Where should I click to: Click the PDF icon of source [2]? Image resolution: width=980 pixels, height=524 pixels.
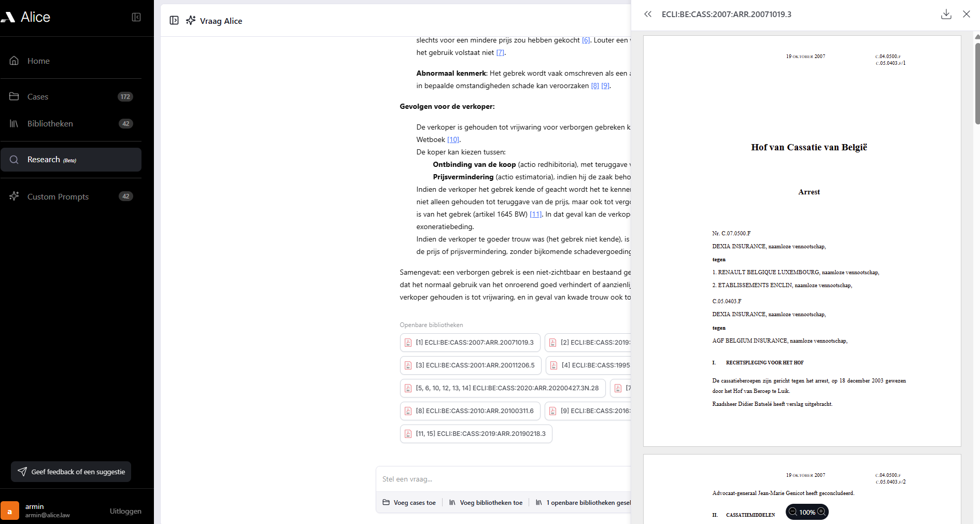553,343
